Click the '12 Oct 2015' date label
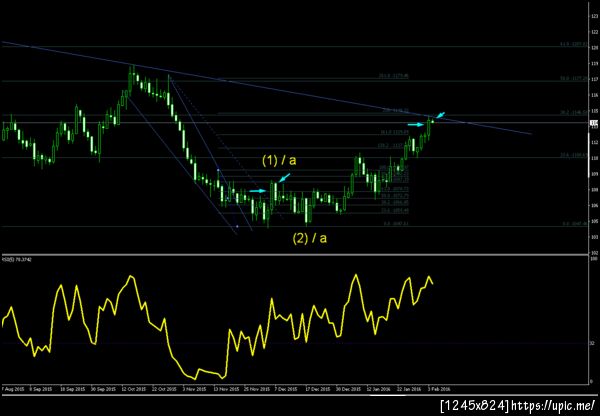This screenshot has width=600, height=416. pos(134,389)
